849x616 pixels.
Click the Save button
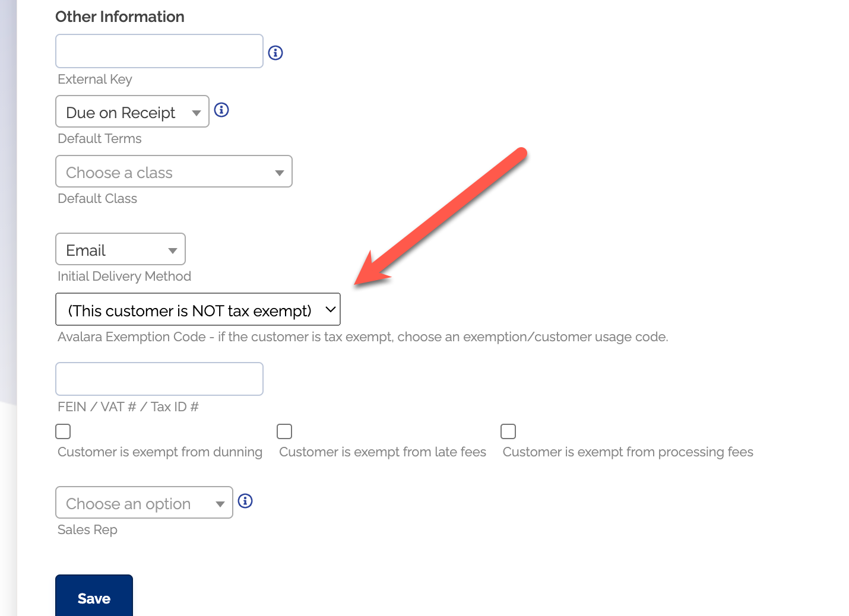[94, 597]
